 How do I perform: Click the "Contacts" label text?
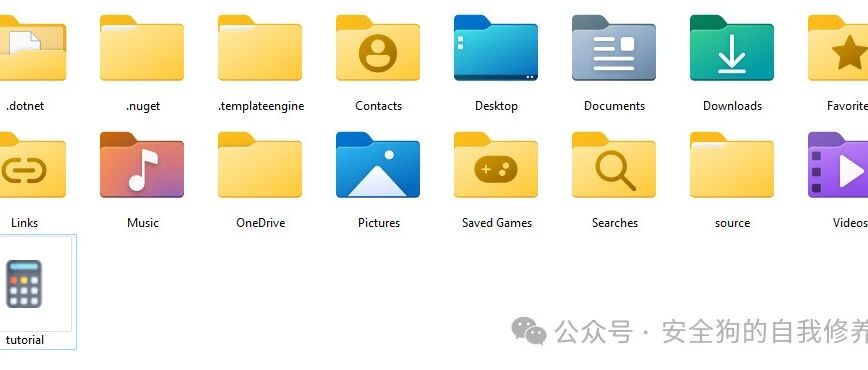click(x=379, y=106)
